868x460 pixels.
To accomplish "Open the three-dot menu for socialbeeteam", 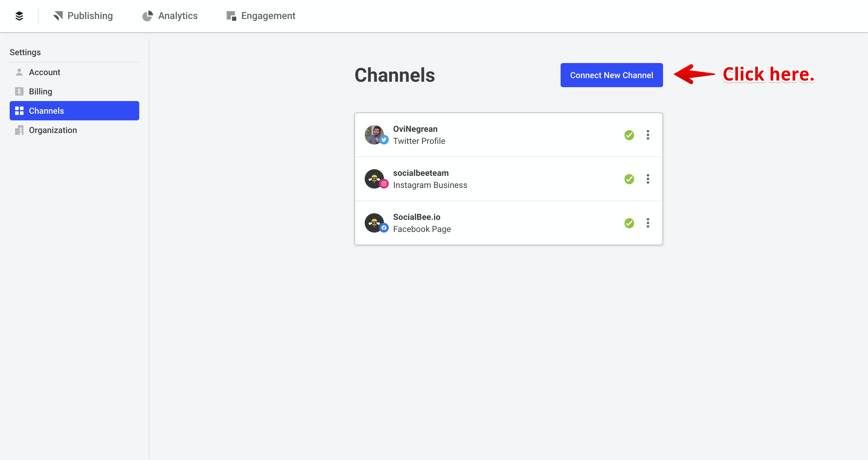I will pos(648,179).
